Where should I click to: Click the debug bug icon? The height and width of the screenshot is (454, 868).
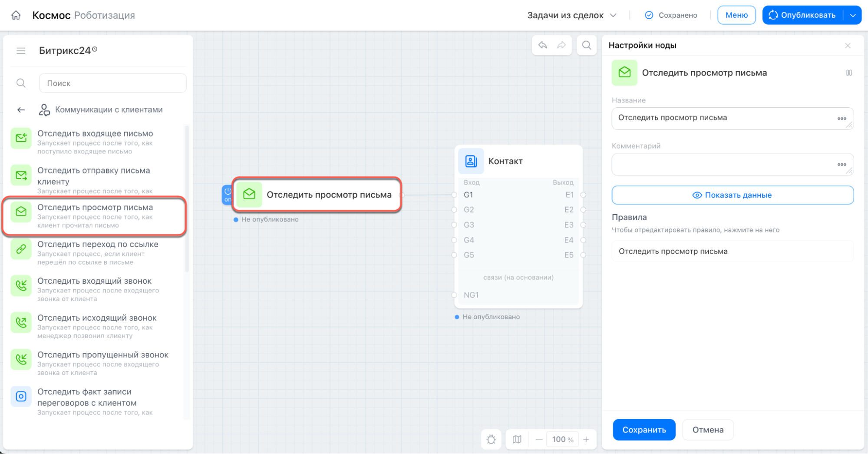(491, 439)
